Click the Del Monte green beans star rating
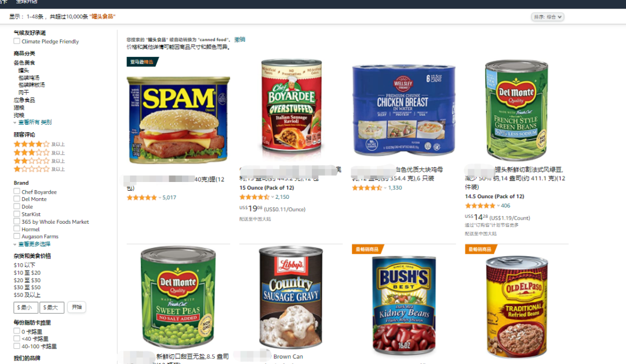 tap(480, 206)
